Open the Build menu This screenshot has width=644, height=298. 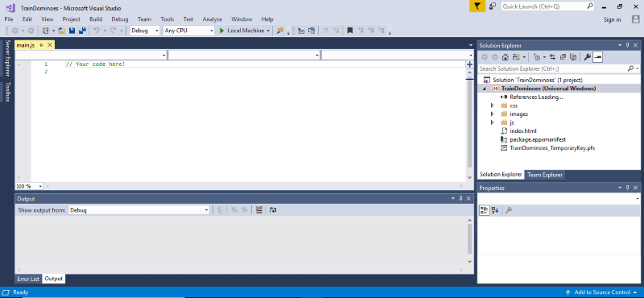tap(96, 19)
